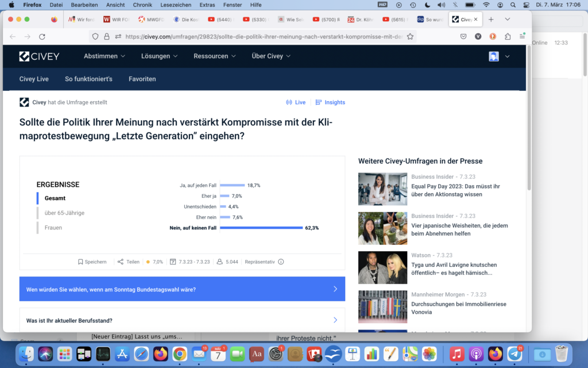
Task: Select the Frauen results filter
Action: [53, 228]
